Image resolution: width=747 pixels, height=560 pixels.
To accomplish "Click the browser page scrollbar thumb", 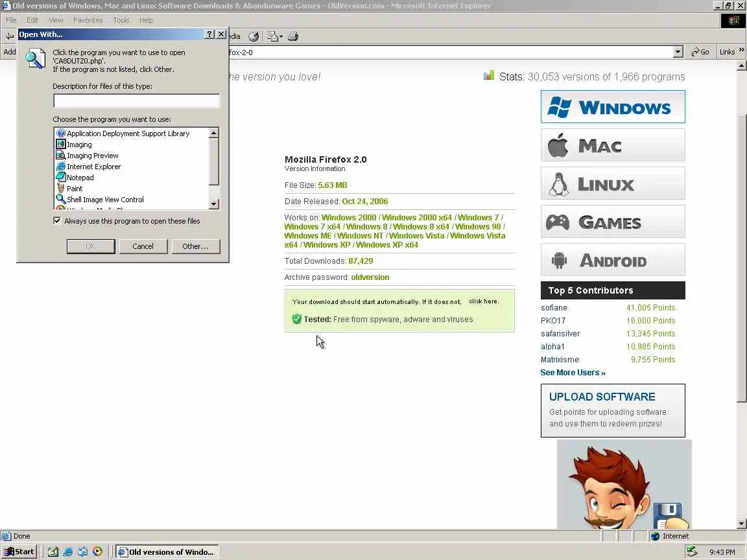I will [x=741, y=258].
